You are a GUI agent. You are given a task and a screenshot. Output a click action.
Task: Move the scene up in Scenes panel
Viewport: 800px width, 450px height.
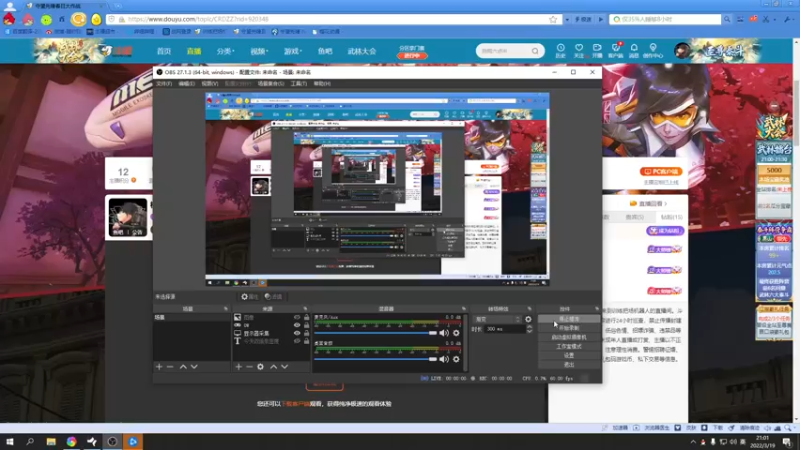pyautogui.click(x=183, y=366)
